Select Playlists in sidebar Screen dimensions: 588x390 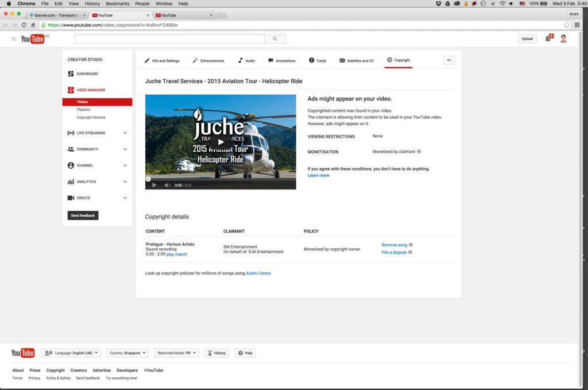coord(83,110)
